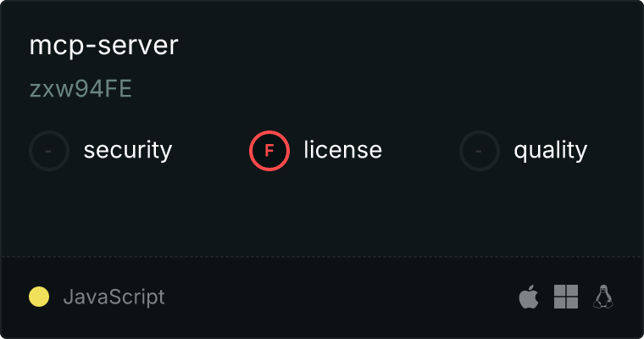Select the yellow JavaScript language dot

coord(39,297)
